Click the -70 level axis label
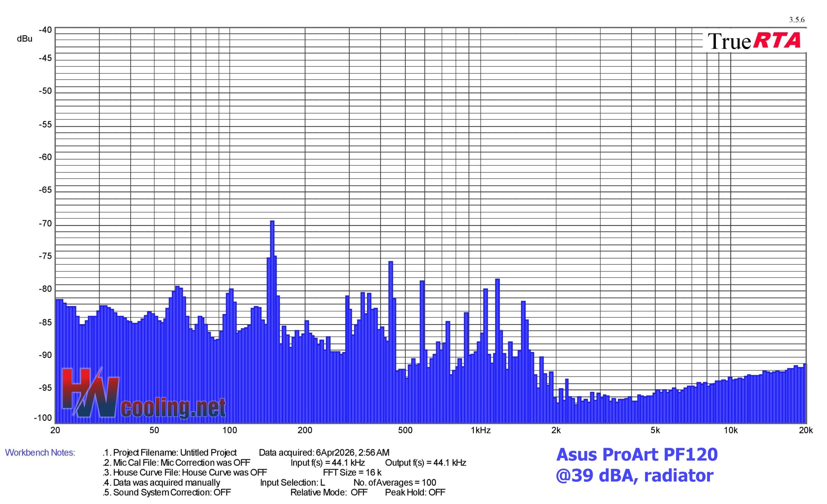Screen dimensions: 827x504 tap(45, 224)
